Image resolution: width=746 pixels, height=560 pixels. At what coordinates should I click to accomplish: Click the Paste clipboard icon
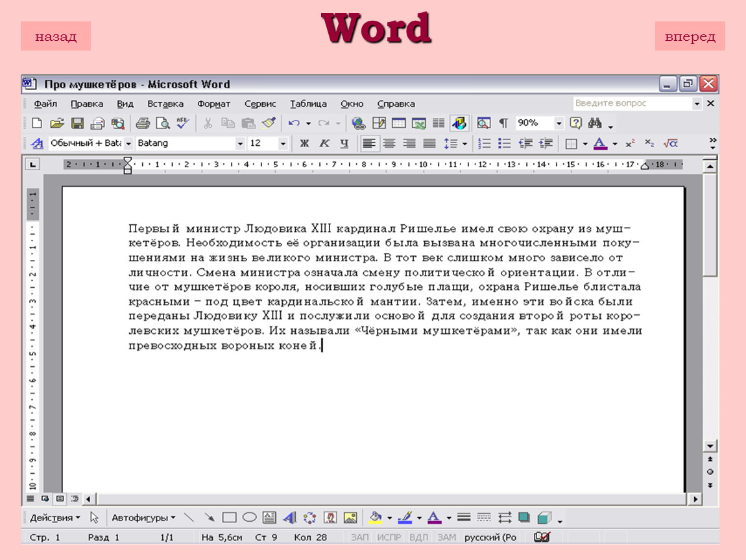coord(248,124)
